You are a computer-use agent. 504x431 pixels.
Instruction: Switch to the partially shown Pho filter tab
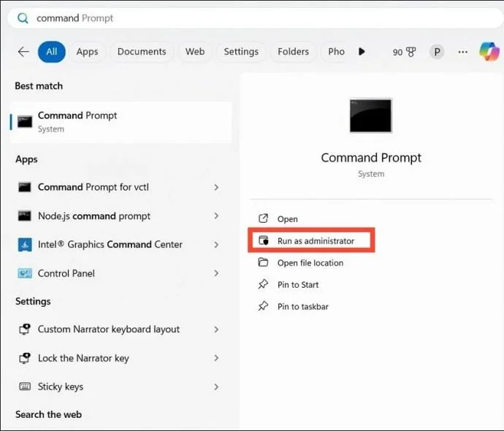pos(336,52)
